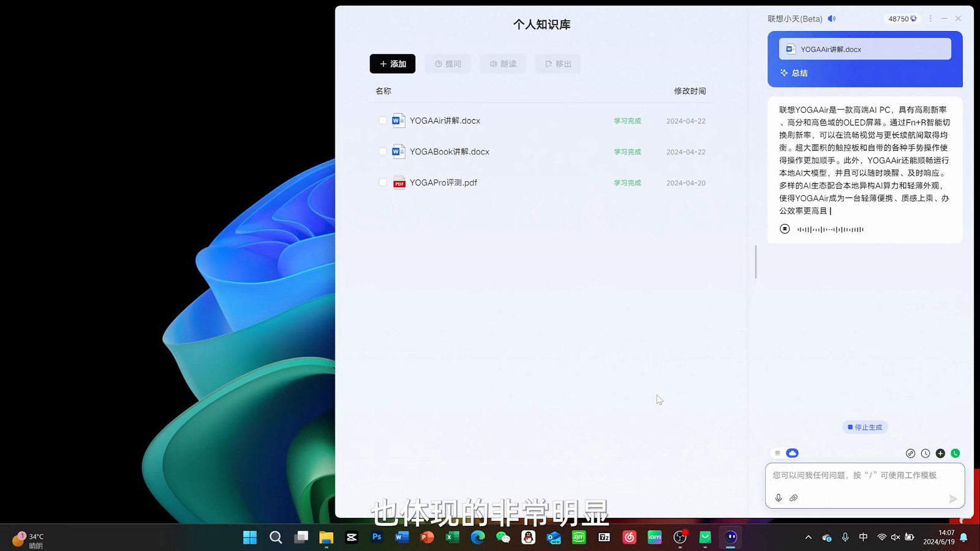Select the file name YOGABook讲解.docx

click(x=450, y=151)
